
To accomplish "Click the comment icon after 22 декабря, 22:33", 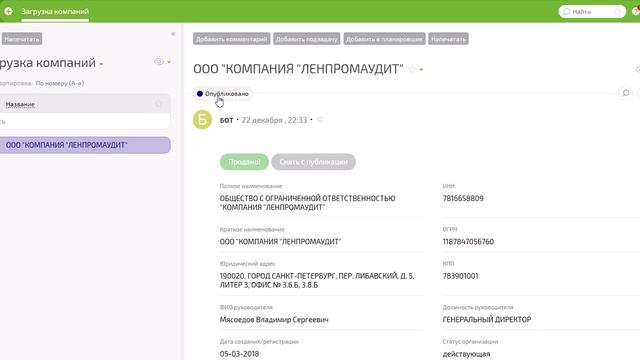I will coord(320,120).
